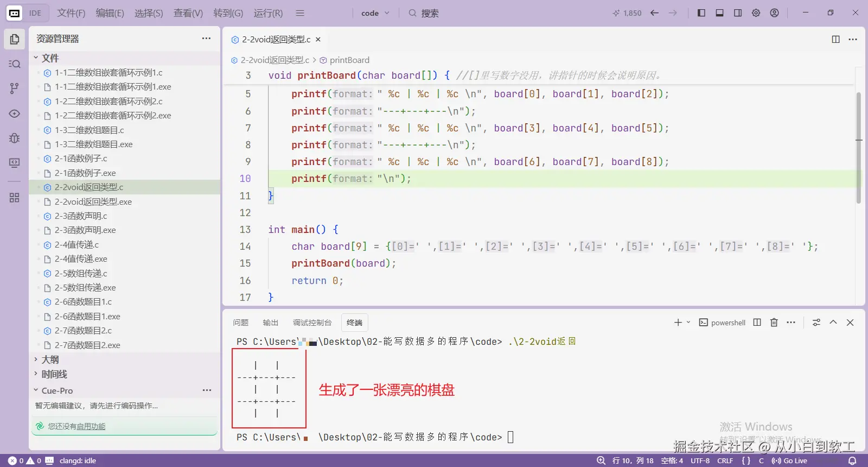Image resolution: width=868 pixels, height=467 pixels.
Task: Open the settings gear in title bar
Action: point(756,13)
